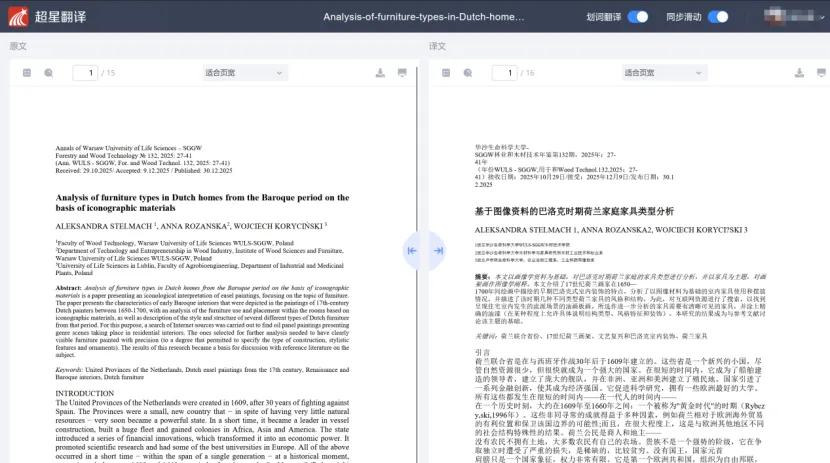Click 'Annals of Warsaw University' header line
This screenshot has width=830, height=463.
[x=129, y=148]
